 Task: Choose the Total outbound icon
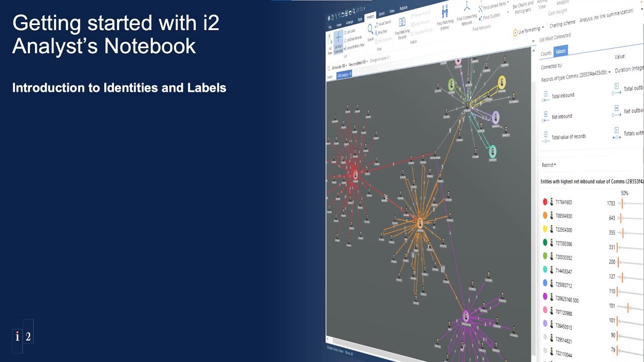616,89
